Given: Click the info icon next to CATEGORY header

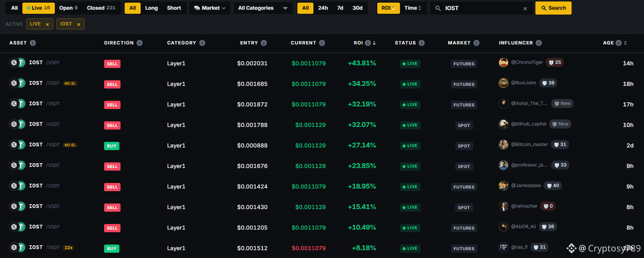Looking at the screenshot, I should pos(202,43).
